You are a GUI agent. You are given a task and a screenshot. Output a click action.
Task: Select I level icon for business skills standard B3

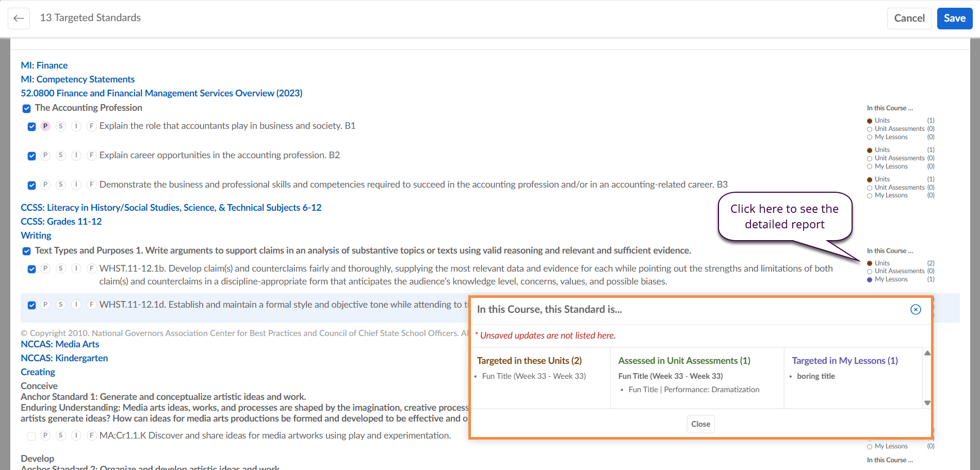click(x=76, y=185)
